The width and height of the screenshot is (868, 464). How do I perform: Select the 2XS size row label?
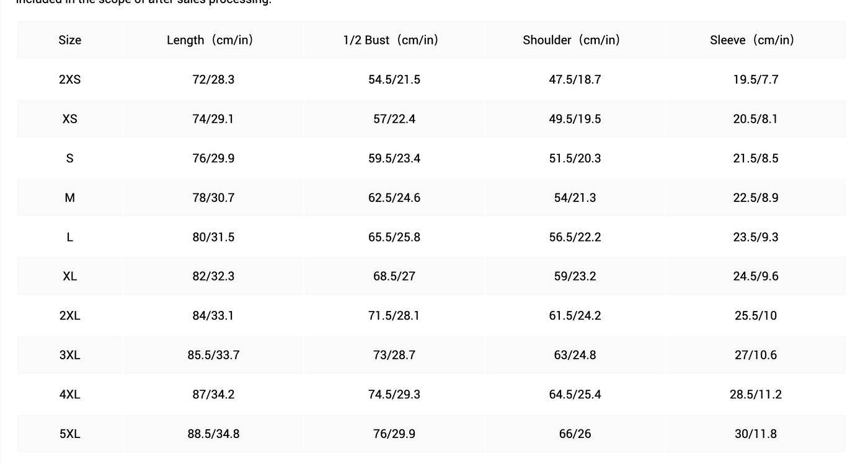(70, 79)
